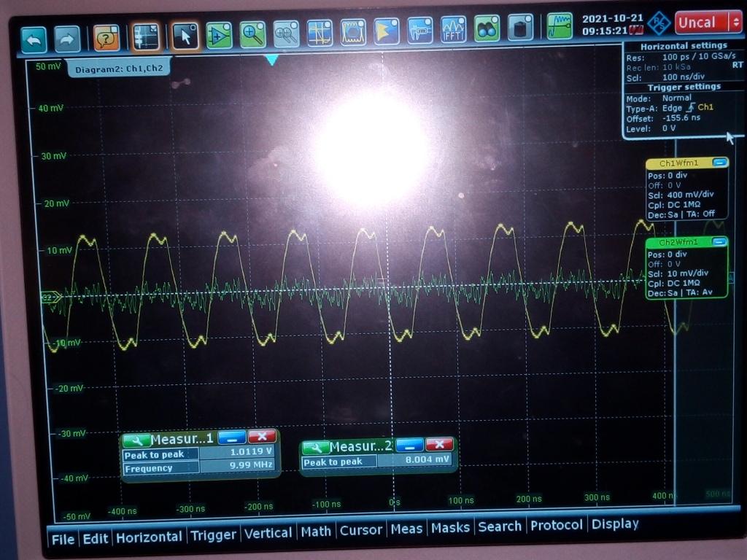Image resolution: width=747 pixels, height=560 pixels.
Task: Open Measur...1 settings wrench icon
Action: click(x=136, y=440)
